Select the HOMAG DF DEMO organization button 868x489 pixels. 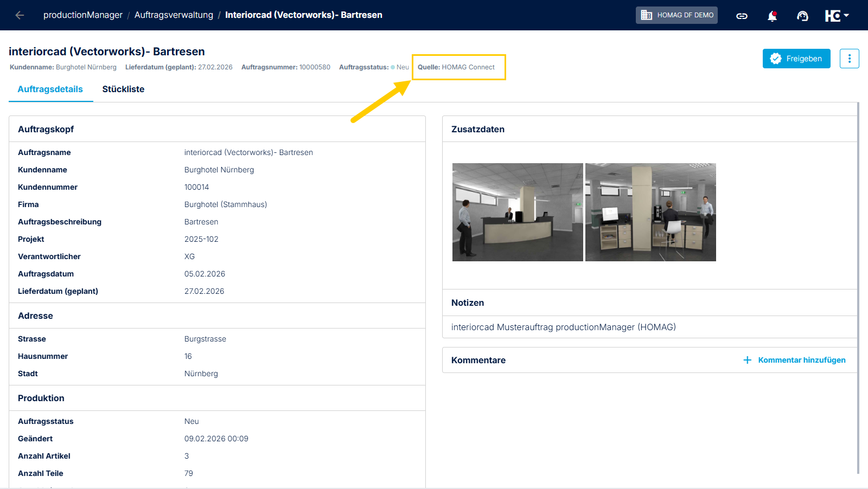[x=676, y=15]
